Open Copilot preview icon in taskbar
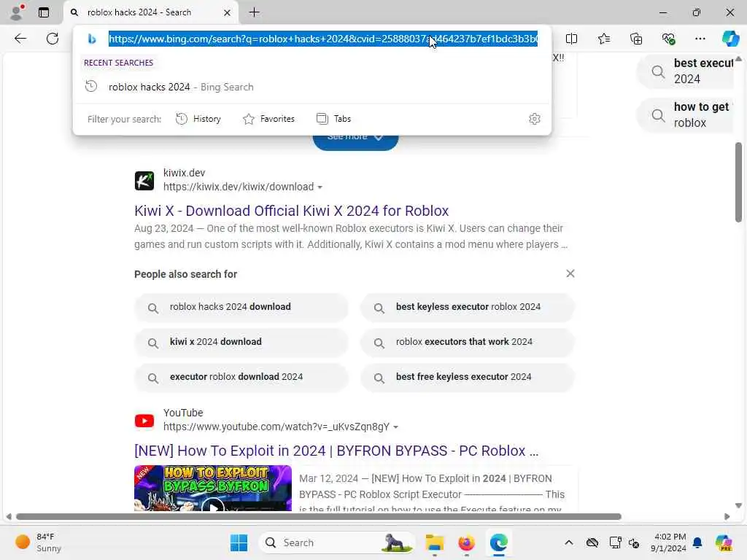Image resolution: width=747 pixels, height=560 pixels. click(x=724, y=542)
